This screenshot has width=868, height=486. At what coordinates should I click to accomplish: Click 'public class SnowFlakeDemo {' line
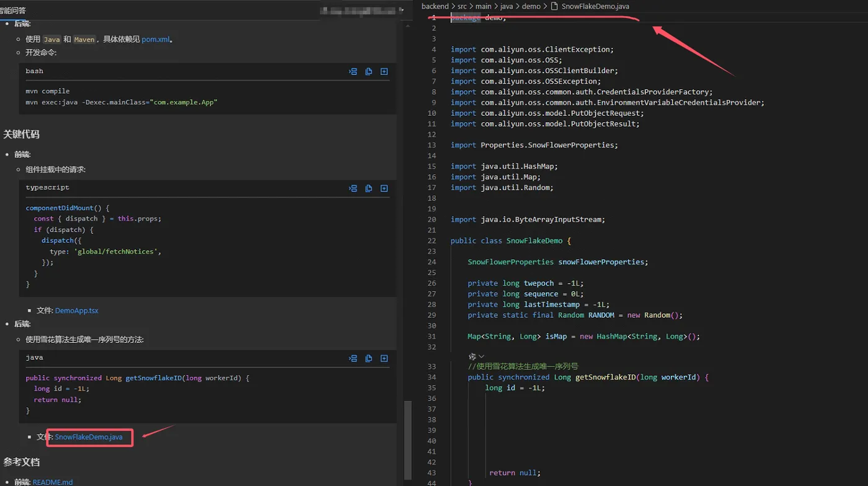pyautogui.click(x=511, y=241)
